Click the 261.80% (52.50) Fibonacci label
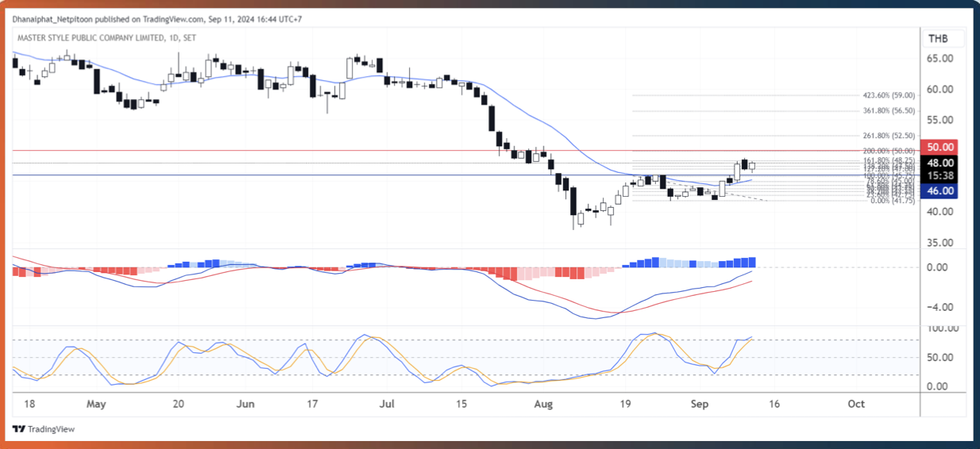 click(x=889, y=136)
